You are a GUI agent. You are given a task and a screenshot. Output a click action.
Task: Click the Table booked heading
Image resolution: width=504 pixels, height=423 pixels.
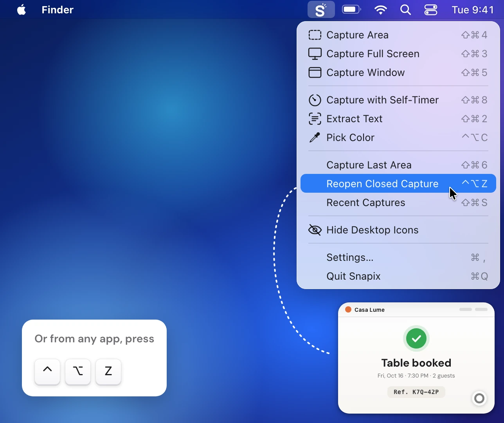416,363
